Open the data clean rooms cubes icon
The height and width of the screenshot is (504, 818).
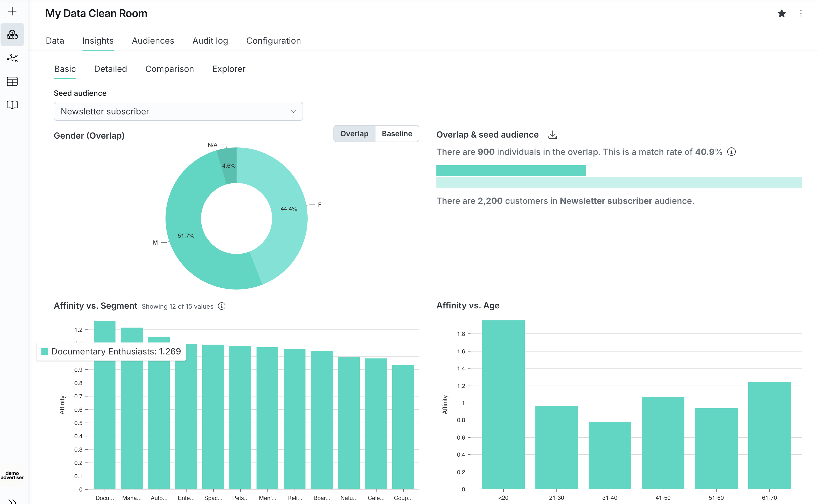(x=12, y=35)
